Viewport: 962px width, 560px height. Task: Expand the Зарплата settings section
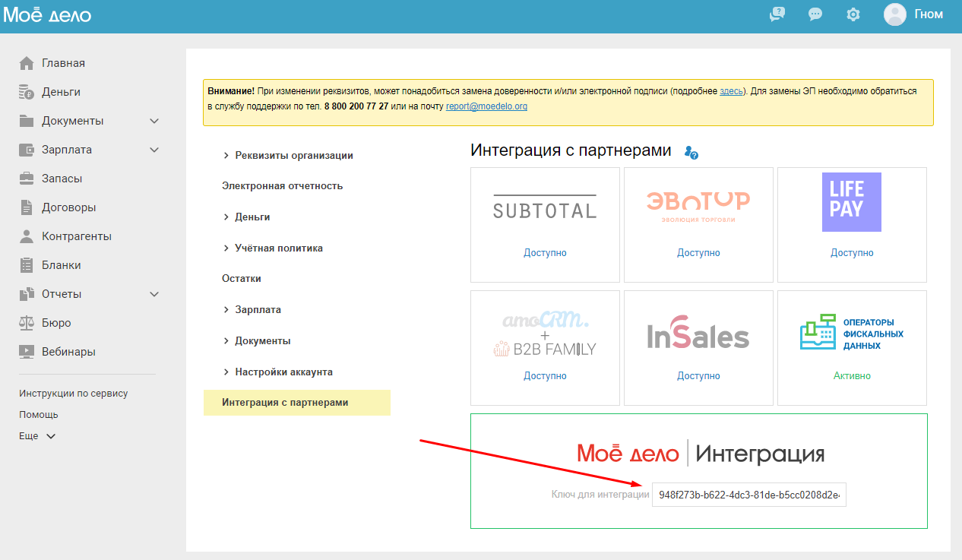pyautogui.click(x=252, y=309)
